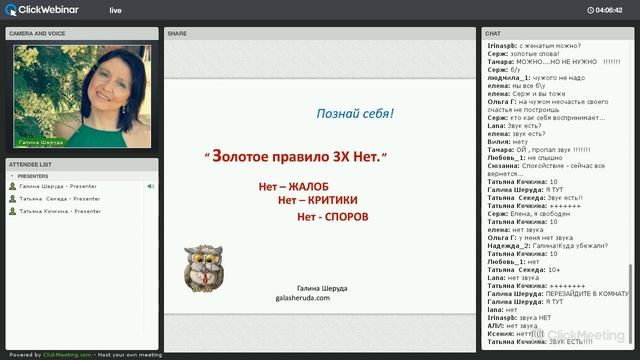The image size is (640, 360).
Task: Select the CHAT panel header
Action: (558, 33)
